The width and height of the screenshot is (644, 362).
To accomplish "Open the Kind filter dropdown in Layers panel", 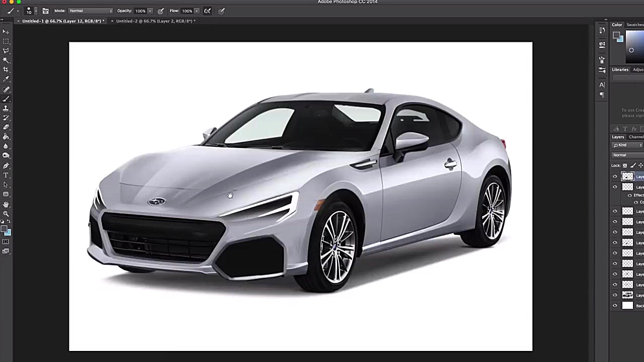I will [x=627, y=145].
